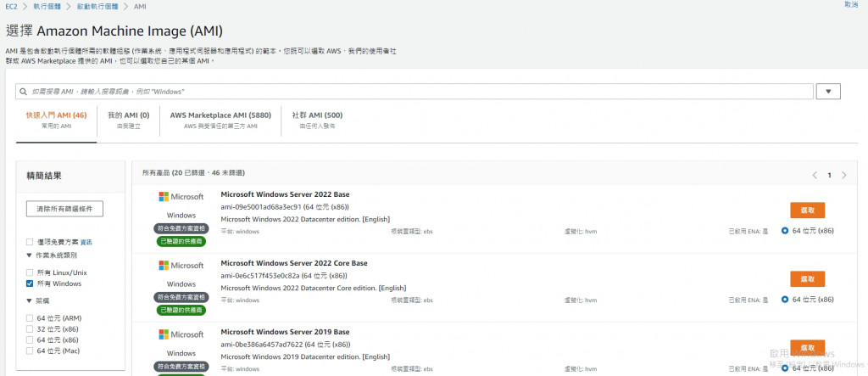Click 已驗證的供應商 badge on Server 2022 Base
The width and height of the screenshot is (868, 376).
point(181,241)
